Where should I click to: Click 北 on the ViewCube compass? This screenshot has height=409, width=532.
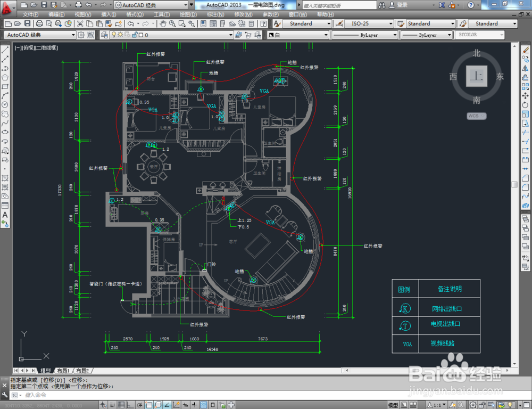(477, 53)
